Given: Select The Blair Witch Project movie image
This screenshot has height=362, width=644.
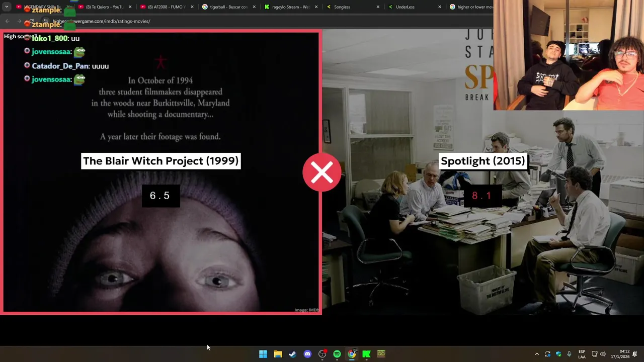Looking at the screenshot, I should pyautogui.click(x=161, y=172).
